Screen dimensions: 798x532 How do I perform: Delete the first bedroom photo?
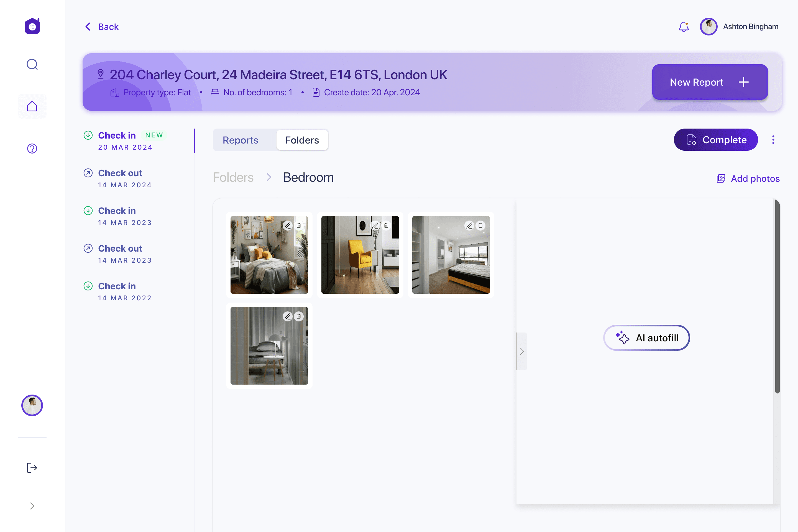pyautogui.click(x=299, y=225)
